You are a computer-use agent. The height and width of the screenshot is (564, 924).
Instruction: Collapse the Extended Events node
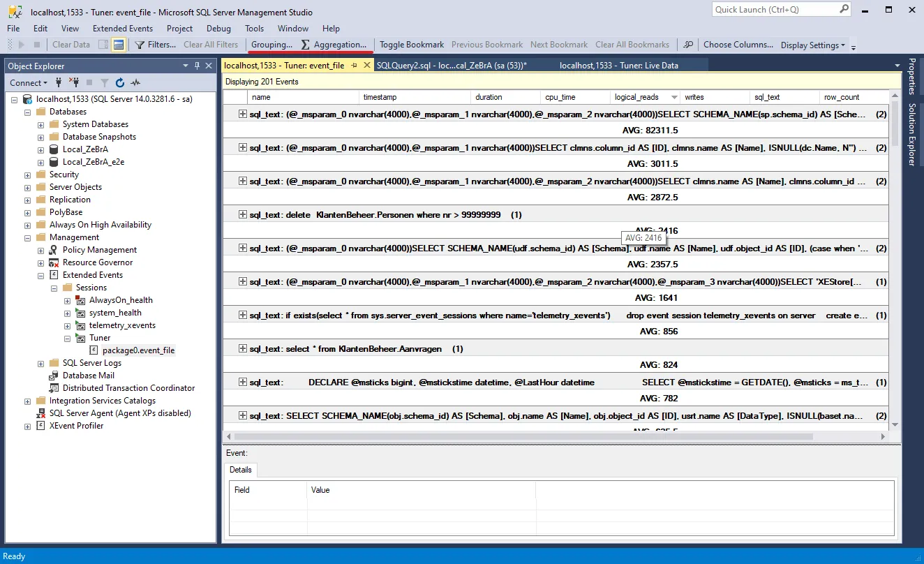[41, 275]
